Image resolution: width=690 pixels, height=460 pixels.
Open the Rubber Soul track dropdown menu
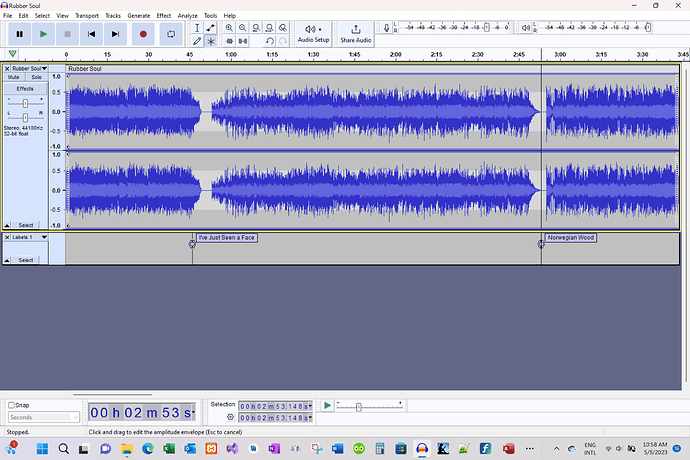click(29, 69)
